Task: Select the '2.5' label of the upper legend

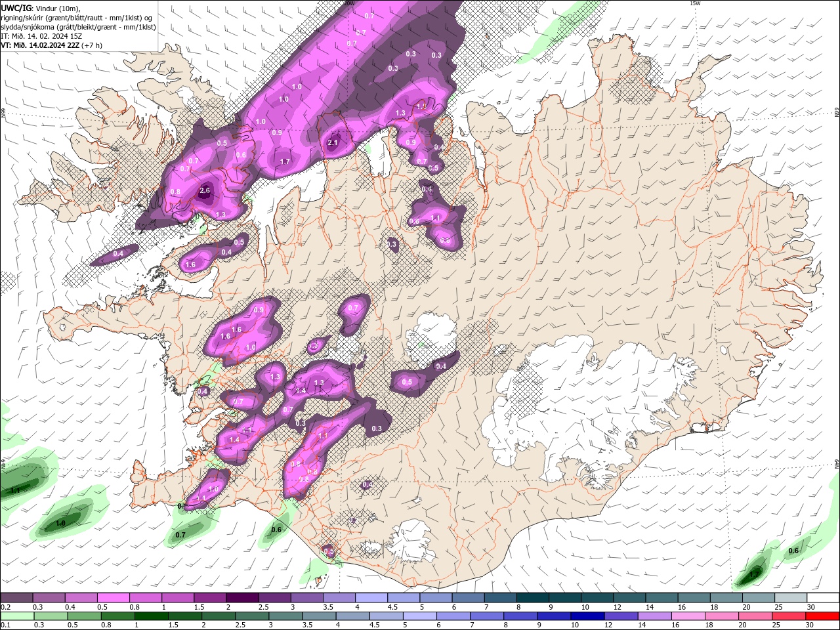Action: [x=263, y=608]
